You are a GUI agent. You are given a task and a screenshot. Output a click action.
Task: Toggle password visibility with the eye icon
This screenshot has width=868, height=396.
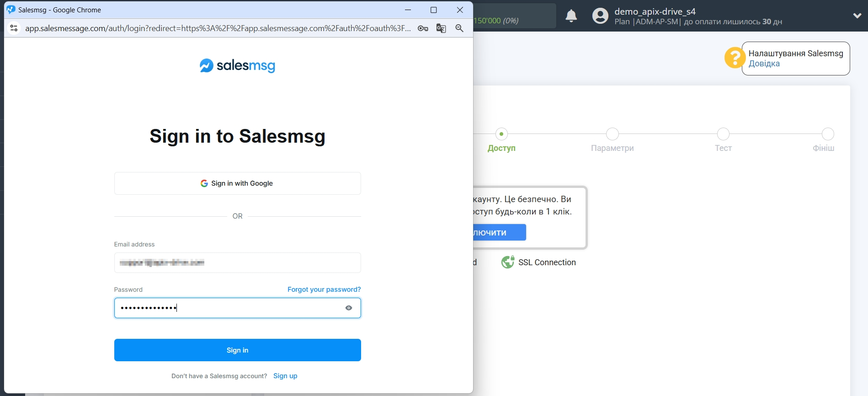[349, 308]
